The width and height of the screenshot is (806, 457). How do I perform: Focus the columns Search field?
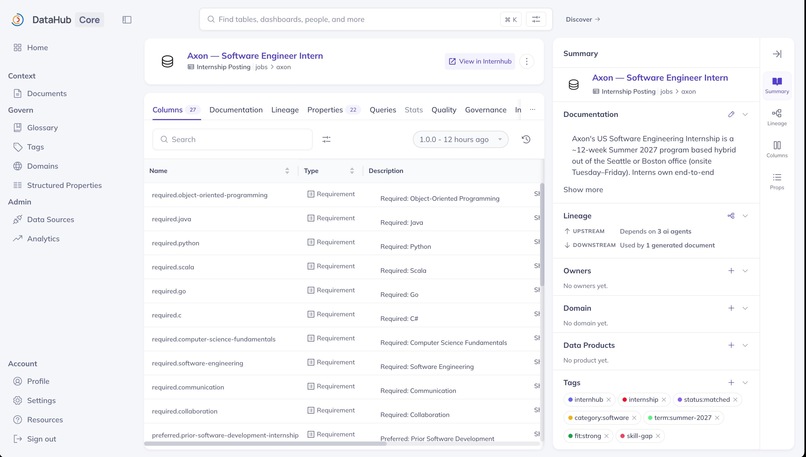(232, 139)
